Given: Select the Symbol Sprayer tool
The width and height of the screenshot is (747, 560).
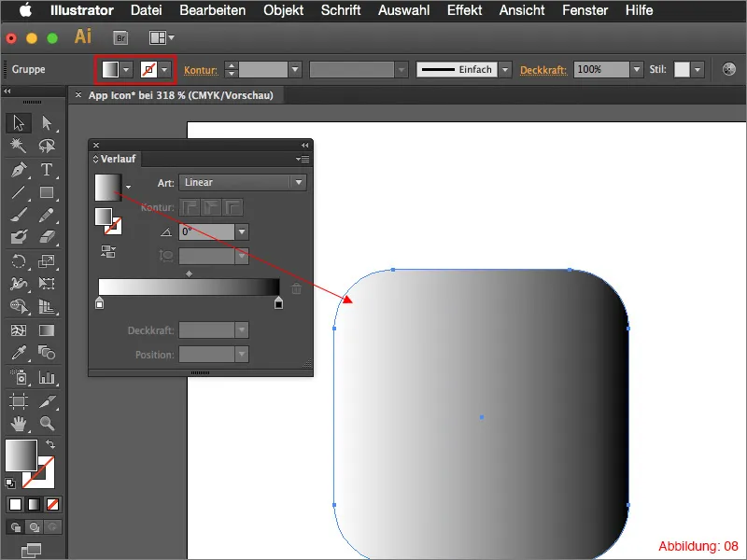Looking at the screenshot, I should pos(19,377).
